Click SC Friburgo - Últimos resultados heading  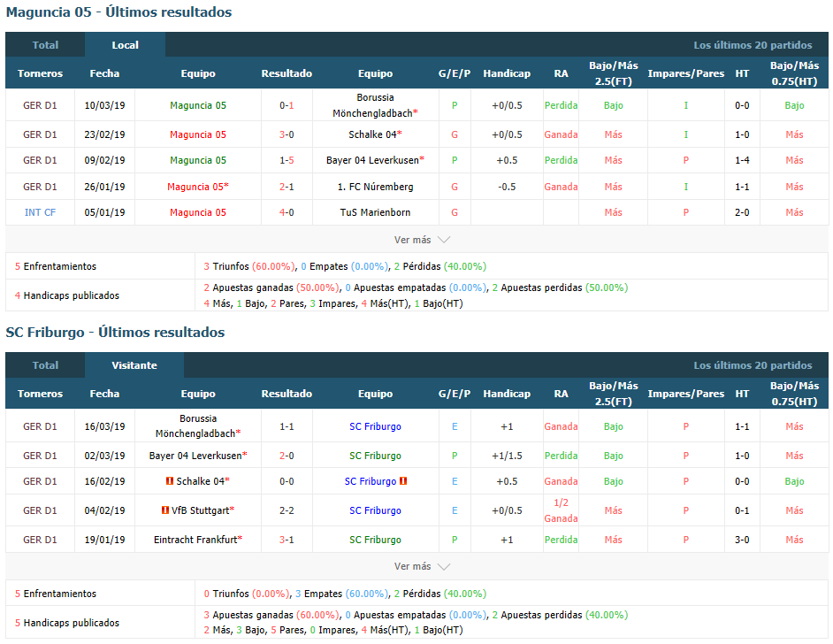point(115,333)
